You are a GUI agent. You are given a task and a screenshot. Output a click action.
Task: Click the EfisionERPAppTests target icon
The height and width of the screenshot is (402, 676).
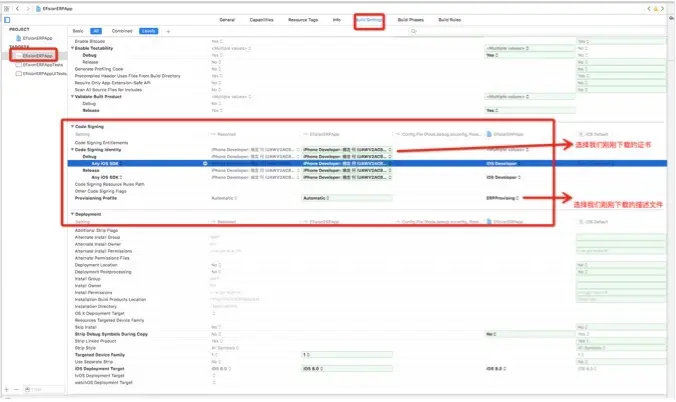(x=19, y=65)
